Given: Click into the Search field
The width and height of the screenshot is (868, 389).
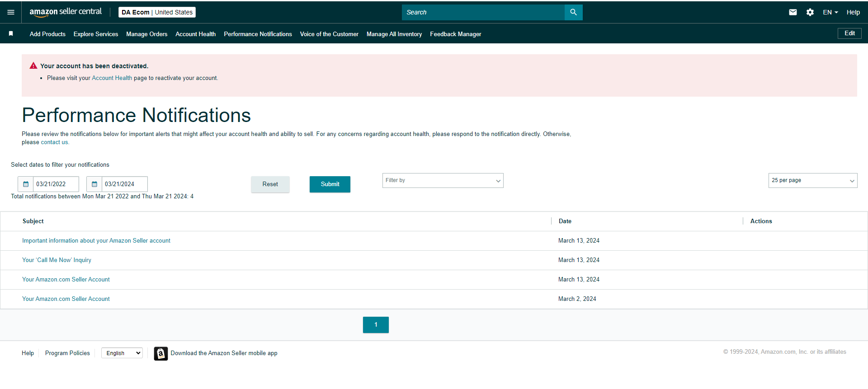Looking at the screenshot, I should tap(483, 12).
